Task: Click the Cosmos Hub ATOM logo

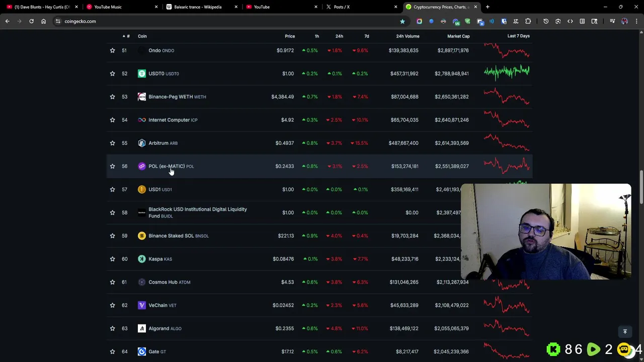Action: click(x=142, y=282)
